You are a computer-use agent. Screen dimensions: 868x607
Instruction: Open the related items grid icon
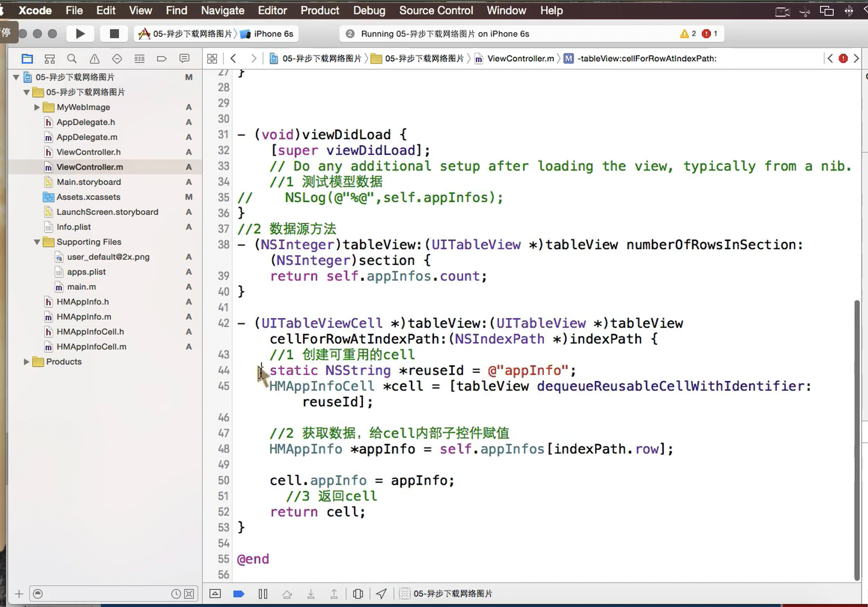212,59
